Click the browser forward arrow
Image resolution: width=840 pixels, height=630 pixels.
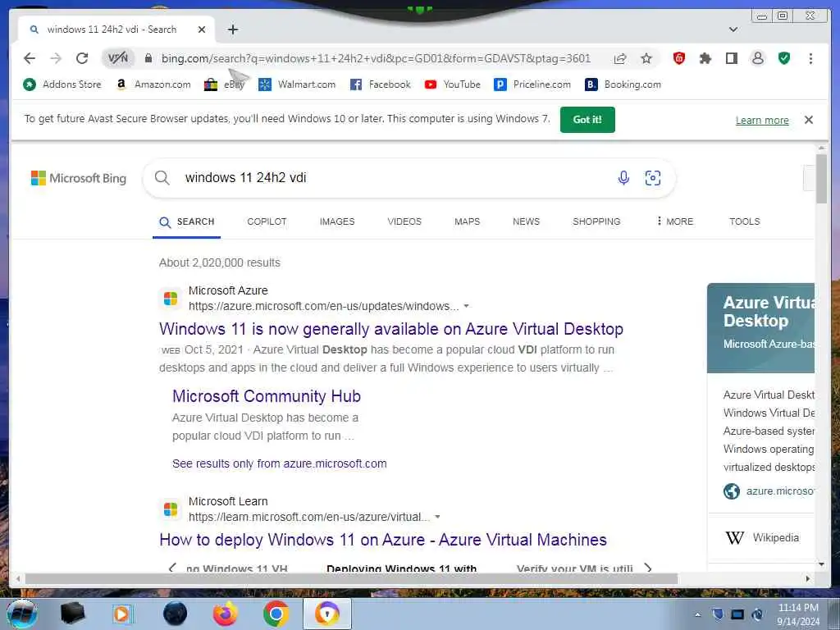[56, 58]
